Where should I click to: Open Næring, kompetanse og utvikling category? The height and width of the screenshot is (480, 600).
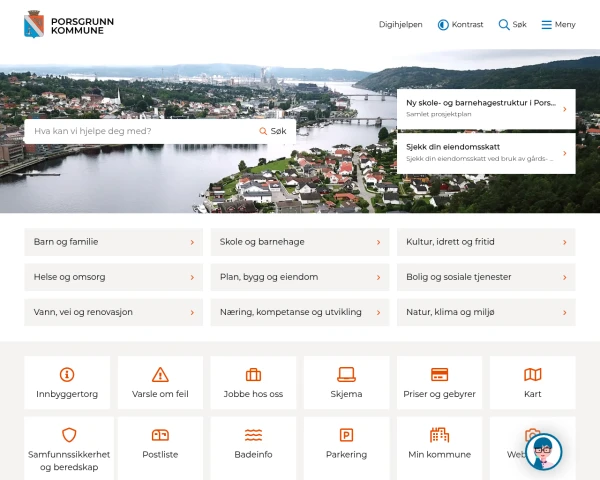coord(300,312)
